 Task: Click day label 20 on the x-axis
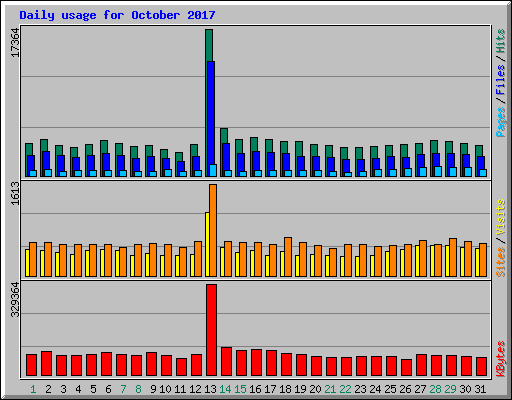[x=315, y=389]
